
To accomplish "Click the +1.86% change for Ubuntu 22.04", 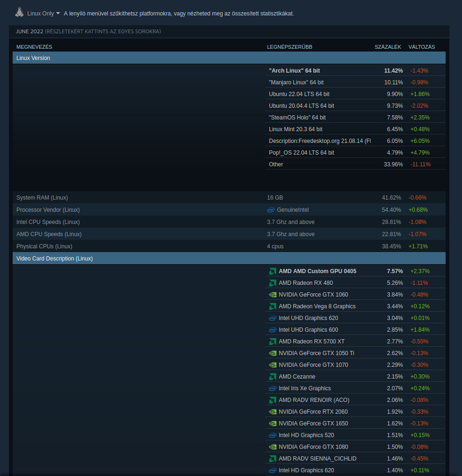I will (420, 94).
